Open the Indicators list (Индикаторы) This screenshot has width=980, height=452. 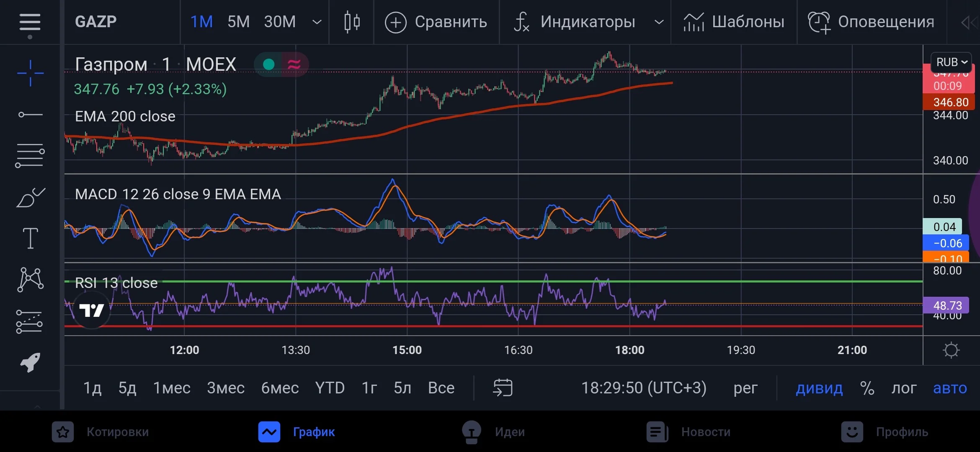pyautogui.click(x=575, y=22)
